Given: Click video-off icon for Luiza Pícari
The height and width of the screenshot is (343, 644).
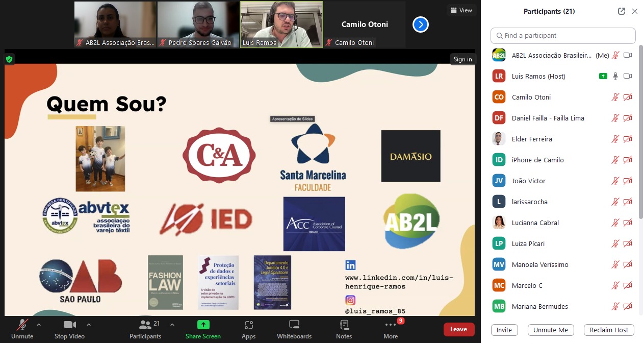Looking at the screenshot, I should coord(628,243).
